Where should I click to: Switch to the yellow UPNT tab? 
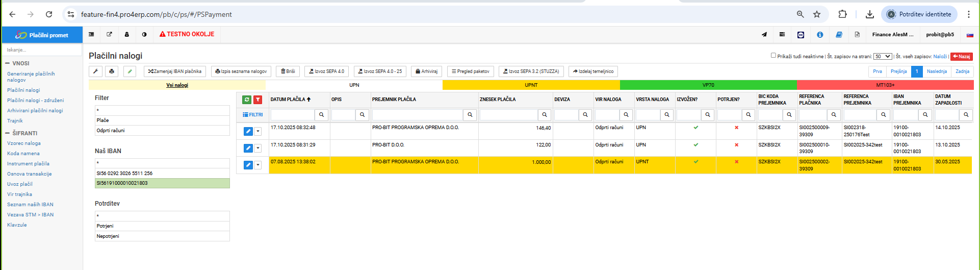pyautogui.click(x=531, y=85)
